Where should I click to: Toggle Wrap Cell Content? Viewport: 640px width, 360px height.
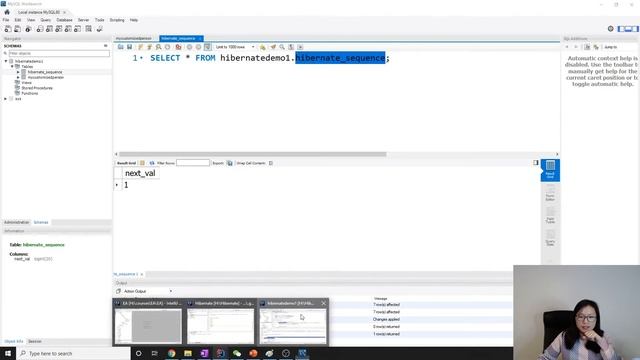coord(271,163)
